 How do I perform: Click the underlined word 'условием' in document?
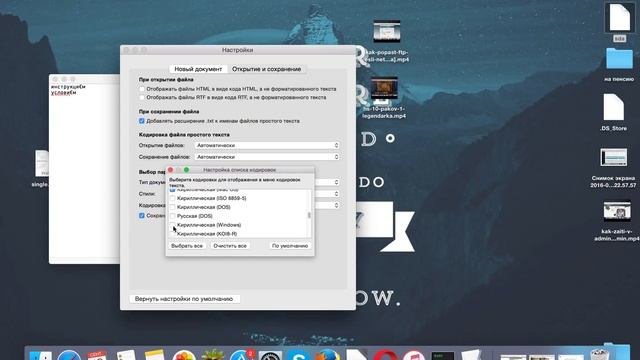point(63,92)
